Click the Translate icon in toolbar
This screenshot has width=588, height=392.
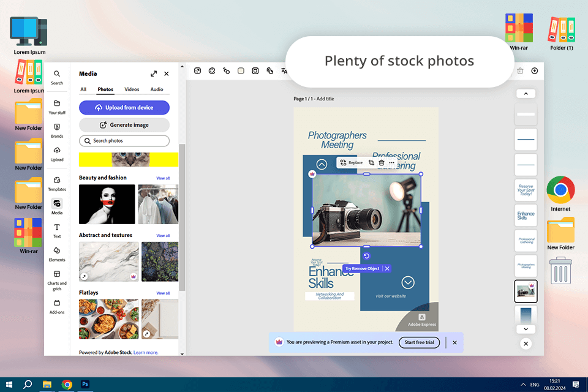tap(284, 71)
